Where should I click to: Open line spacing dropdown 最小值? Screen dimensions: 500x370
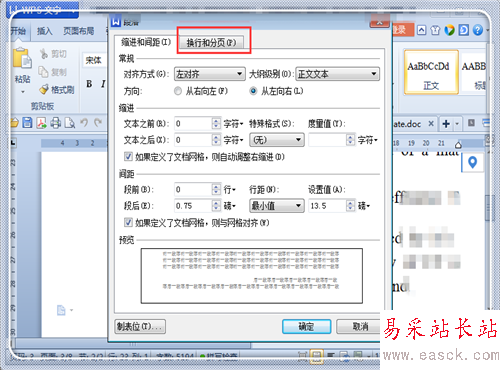tap(277, 206)
